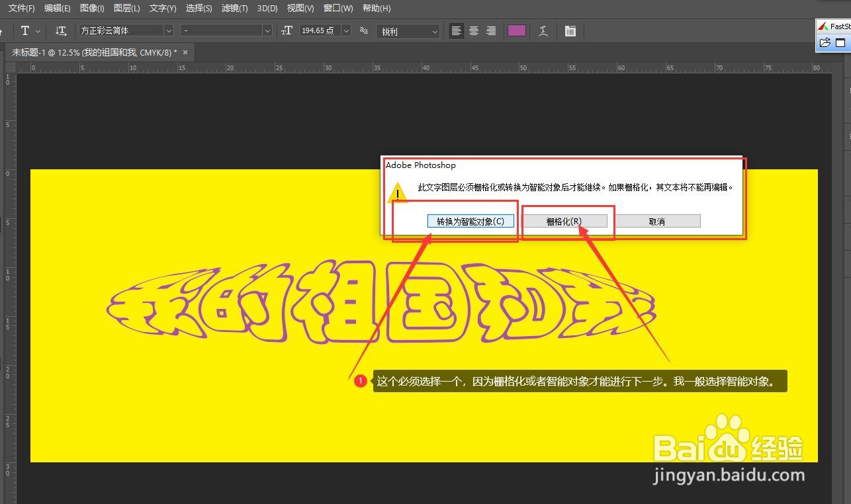Viewport: 851px width, 504px height.
Task: Open the 文字(Y) menu
Action: (x=163, y=9)
